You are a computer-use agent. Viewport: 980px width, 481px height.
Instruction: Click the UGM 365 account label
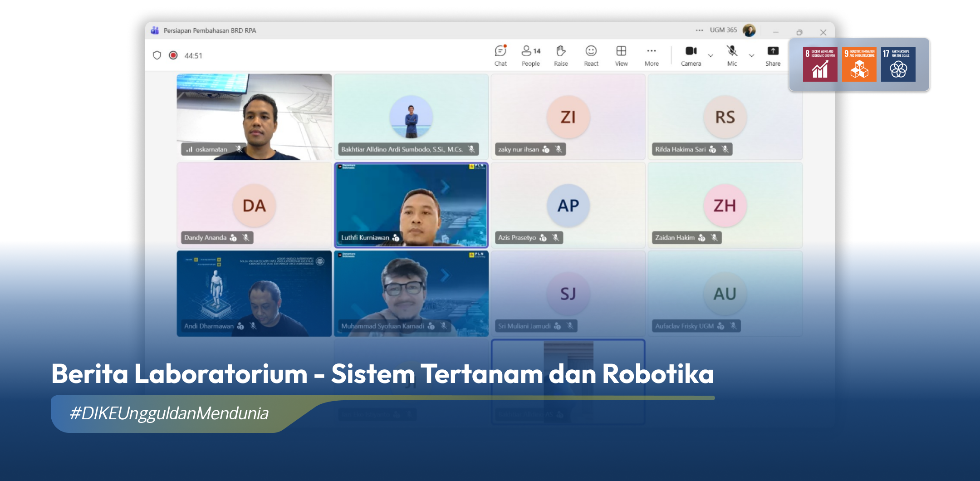point(723,30)
